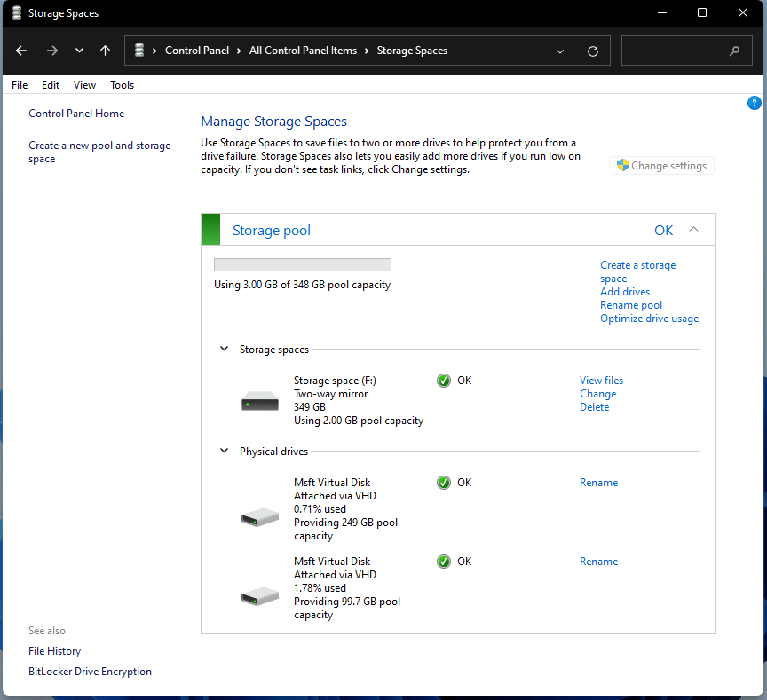The height and width of the screenshot is (700, 767).
Task: Click the shield icon on Change settings button
Action: click(622, 165)
